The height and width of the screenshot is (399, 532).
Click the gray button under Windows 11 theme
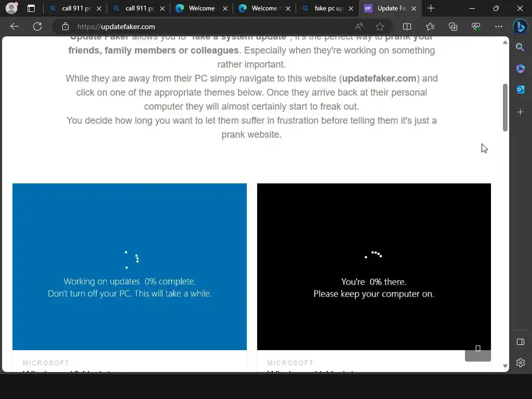(478, 353)
